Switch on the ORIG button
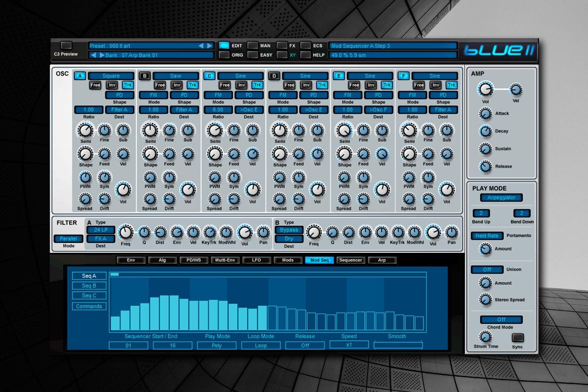The width and height of the screenshot is (588, 392). click(224, 55)
